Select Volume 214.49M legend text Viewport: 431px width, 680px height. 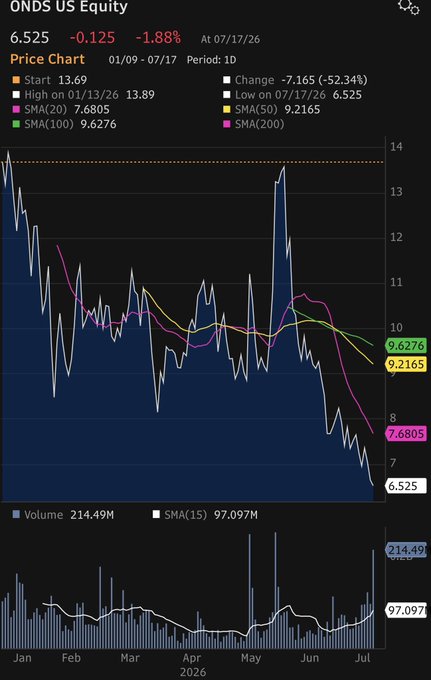(x=69, y=515)
